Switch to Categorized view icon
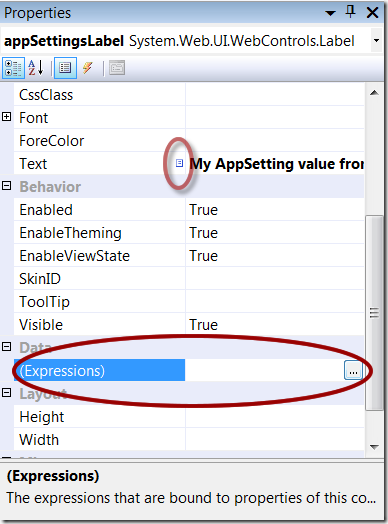 pyautogui.click(x=13, y=68)
